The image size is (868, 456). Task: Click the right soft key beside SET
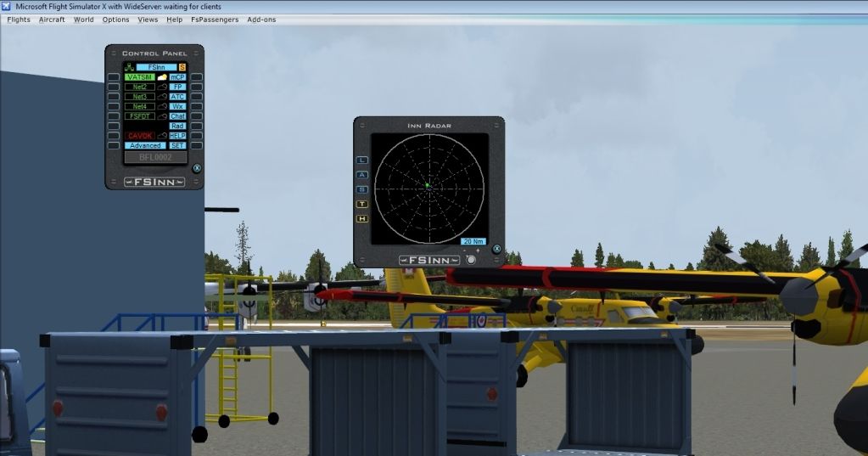point(197,146)
